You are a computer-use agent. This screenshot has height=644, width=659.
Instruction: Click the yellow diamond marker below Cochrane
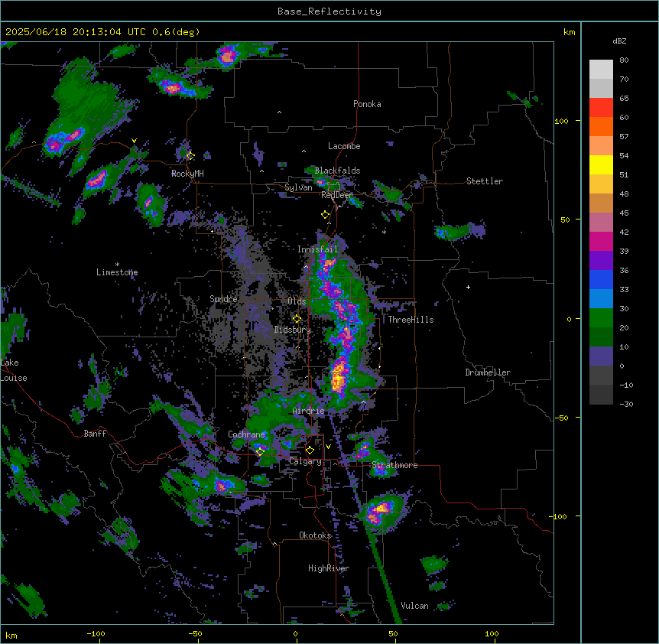point(260,451)
